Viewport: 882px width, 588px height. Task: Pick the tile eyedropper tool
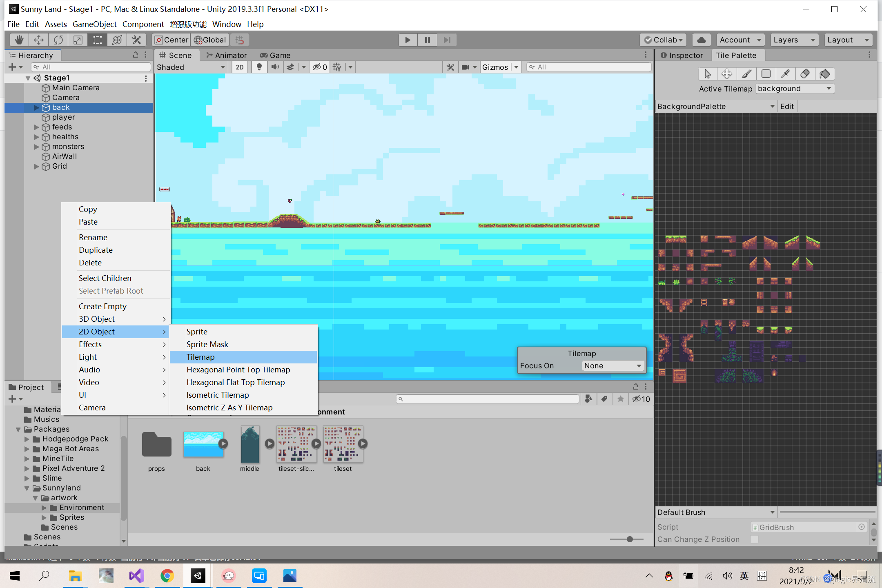coord(785,74)
